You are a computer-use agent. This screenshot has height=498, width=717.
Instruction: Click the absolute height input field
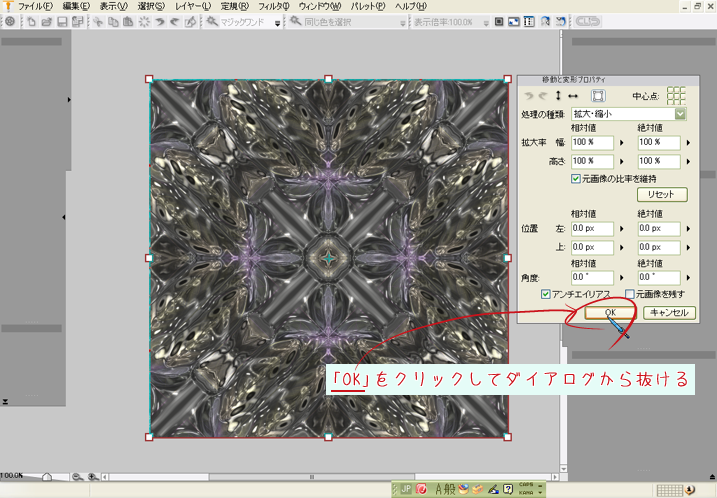(658, 160)
